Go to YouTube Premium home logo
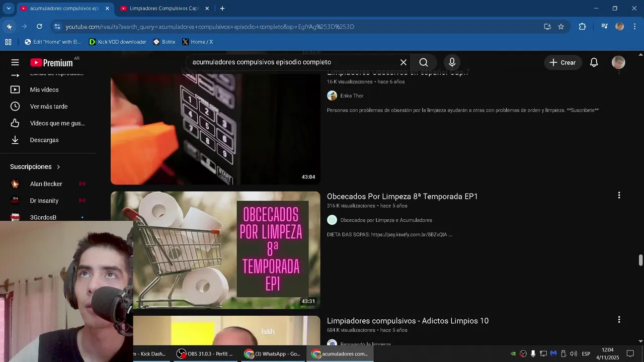The image size is (644, 362). [51, 62]
